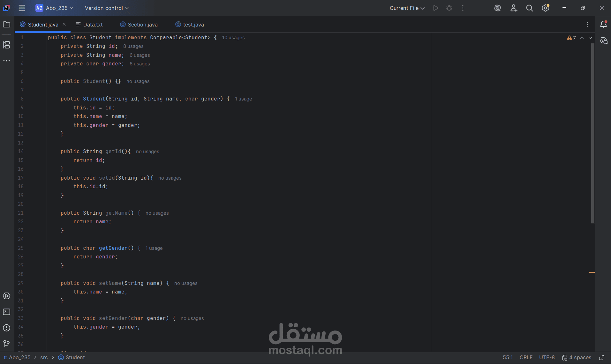Image resolution: width=611 pixels, height=364 pixels.
Task: Open the IDE Settings
Action: coord(545,8)
